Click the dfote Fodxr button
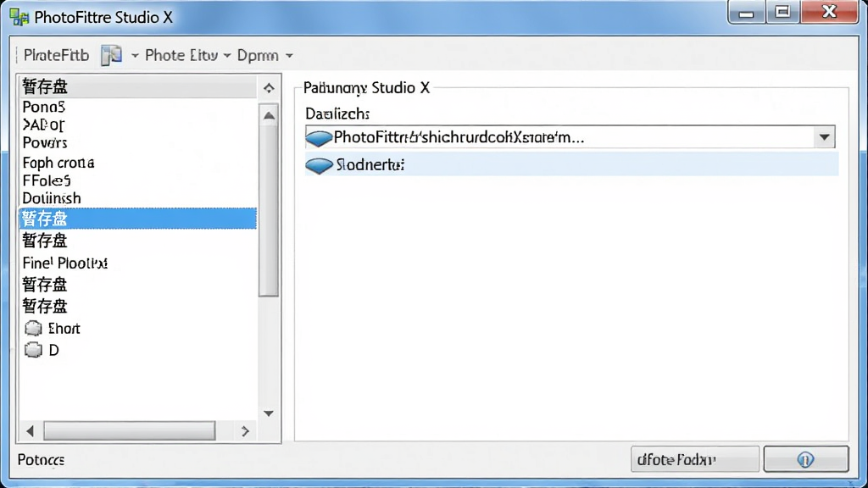The height and width of the screenshot is (488, 868). 695,459
